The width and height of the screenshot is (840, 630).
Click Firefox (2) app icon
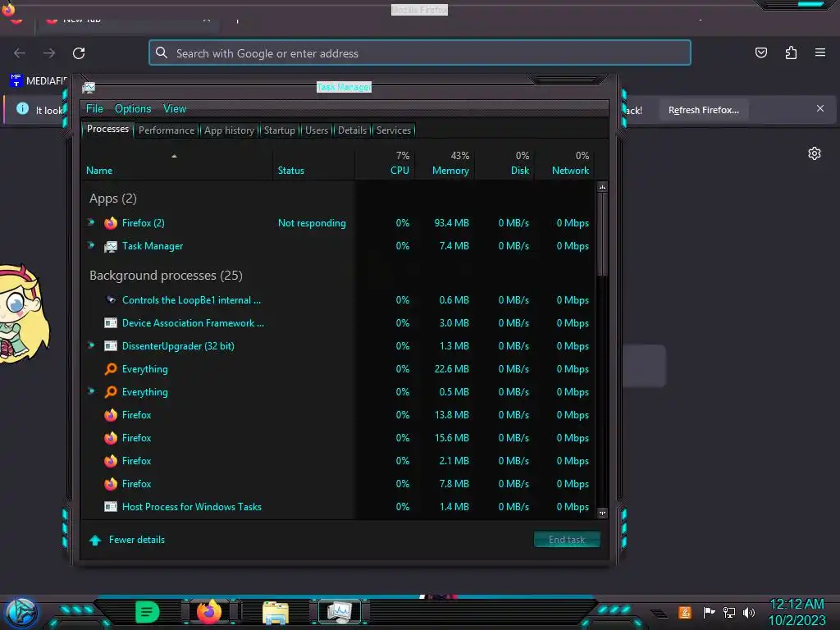coord(111,223)
